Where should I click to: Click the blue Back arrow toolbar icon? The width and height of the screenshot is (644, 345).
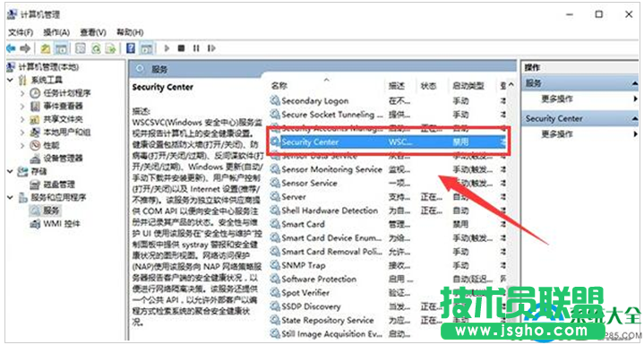pyautogui.click(x=11, y=48)
